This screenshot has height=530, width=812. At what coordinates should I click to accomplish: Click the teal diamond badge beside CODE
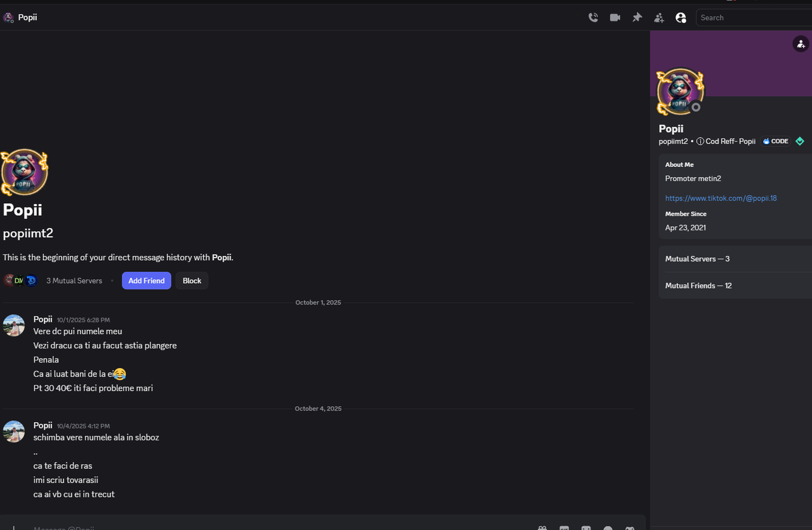(800, 141)
